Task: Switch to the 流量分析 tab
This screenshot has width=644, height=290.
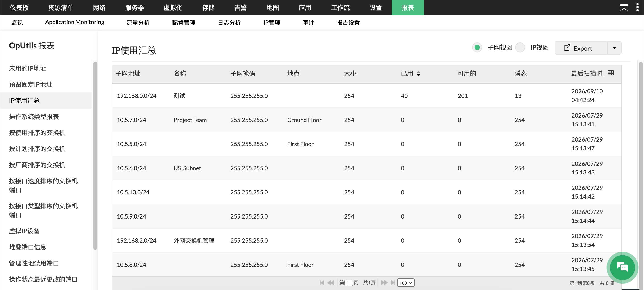Action: (138, 23)
